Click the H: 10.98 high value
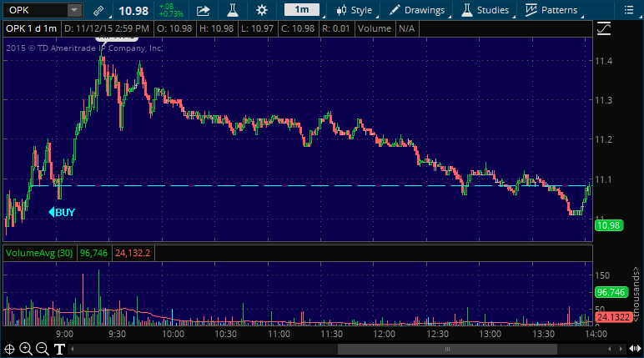The image size is (644, 358). coord(216,28)
